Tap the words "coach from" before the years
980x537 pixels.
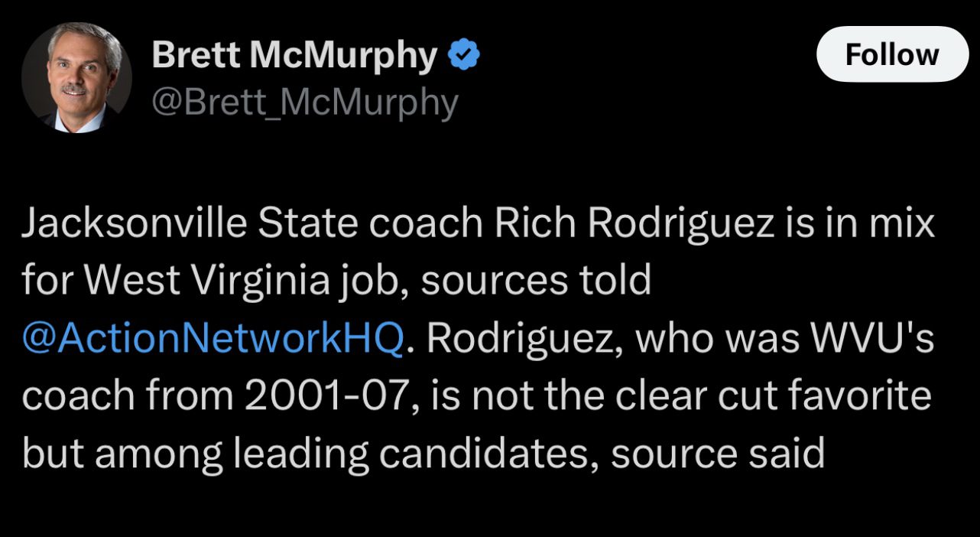[127, 396]
